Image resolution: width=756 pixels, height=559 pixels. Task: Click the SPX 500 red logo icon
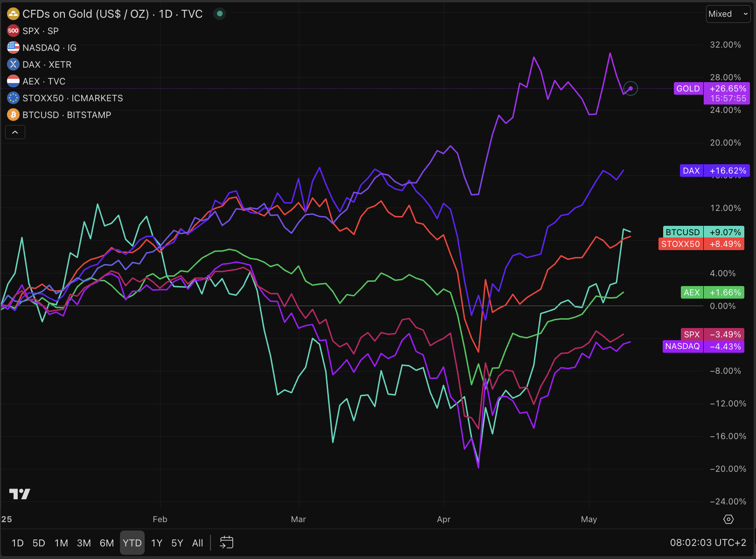pyautogui.click(x=13, y=31)
